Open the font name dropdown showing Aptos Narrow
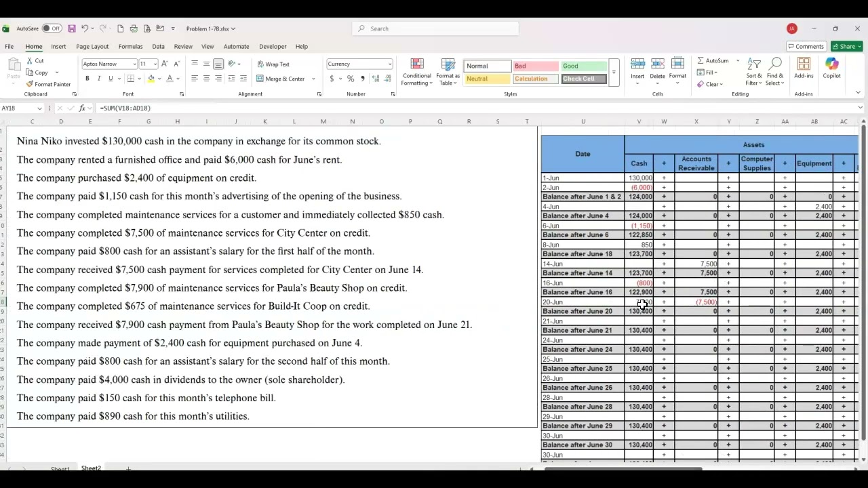 pos(134,64)
